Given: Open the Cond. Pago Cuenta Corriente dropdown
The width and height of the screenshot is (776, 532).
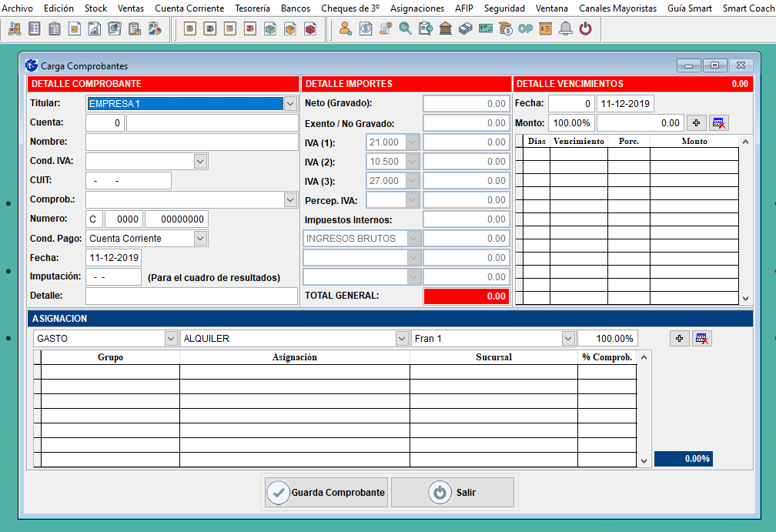Looking at the screenshot, I should point(200,239).
